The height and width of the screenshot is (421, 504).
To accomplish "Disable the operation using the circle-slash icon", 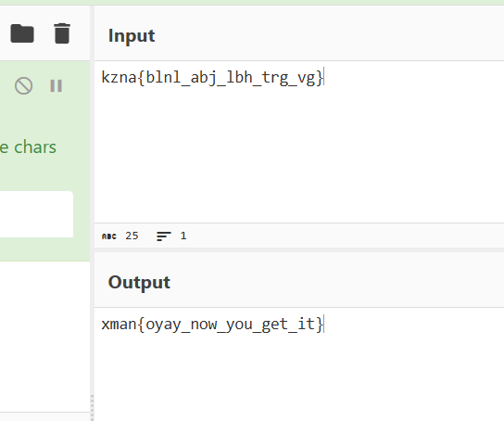I will coord(23,86).
